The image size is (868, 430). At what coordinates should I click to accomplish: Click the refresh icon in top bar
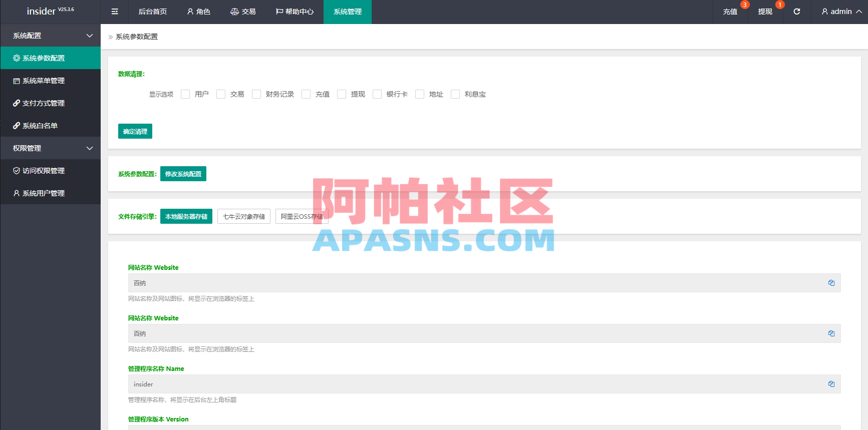coord(797,12)
